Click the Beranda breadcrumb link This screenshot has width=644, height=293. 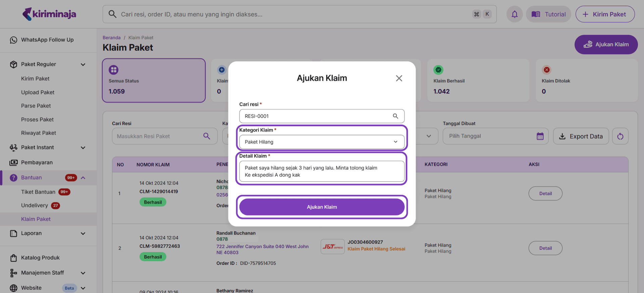click(x=111, y=38)
